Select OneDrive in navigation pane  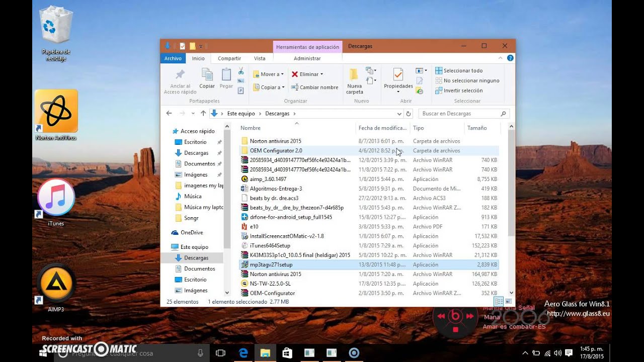coord(192,232)
